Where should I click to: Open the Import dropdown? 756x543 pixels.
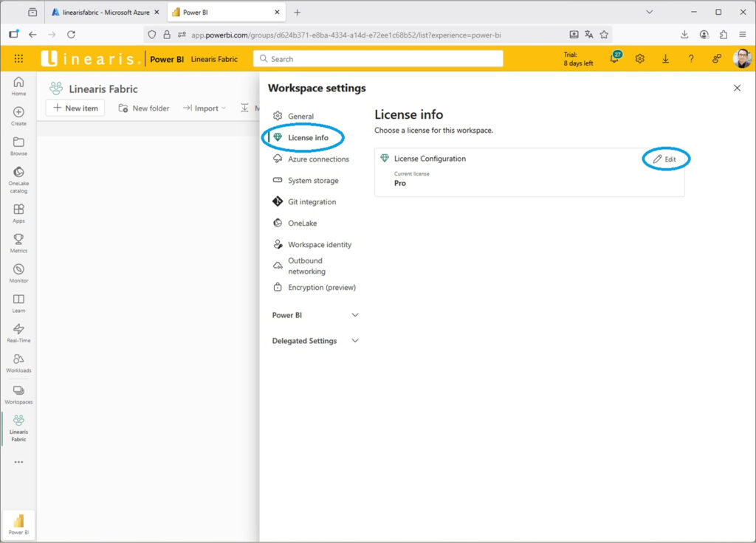[205, 108]
